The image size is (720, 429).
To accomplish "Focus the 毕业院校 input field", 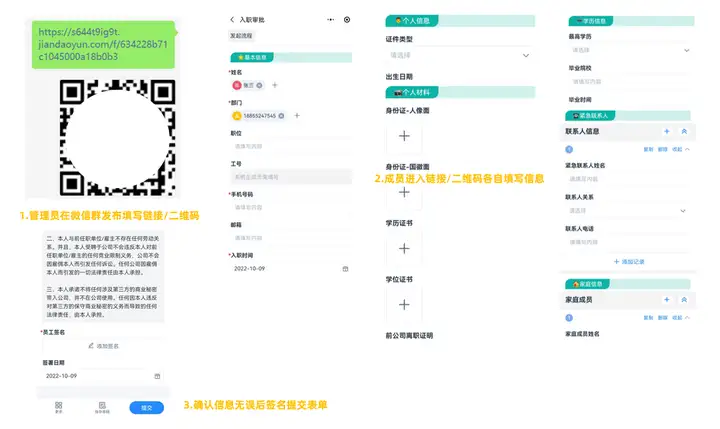I will [630, 82].
